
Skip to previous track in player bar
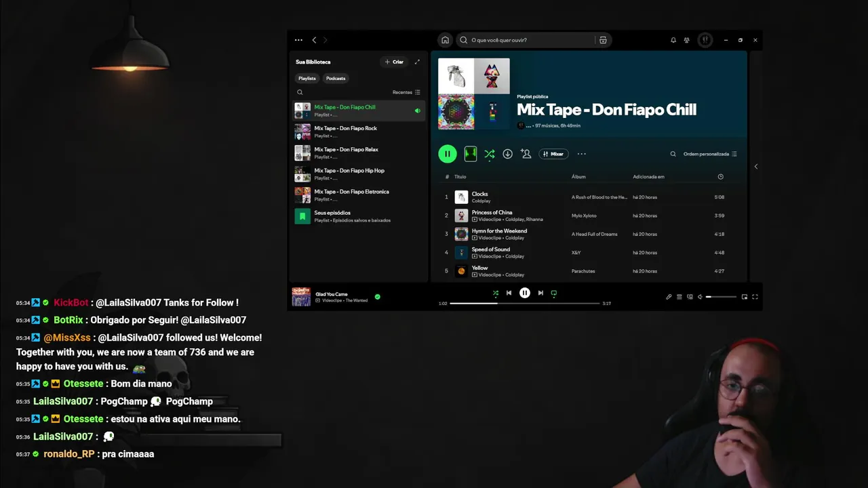coord(509,293)
